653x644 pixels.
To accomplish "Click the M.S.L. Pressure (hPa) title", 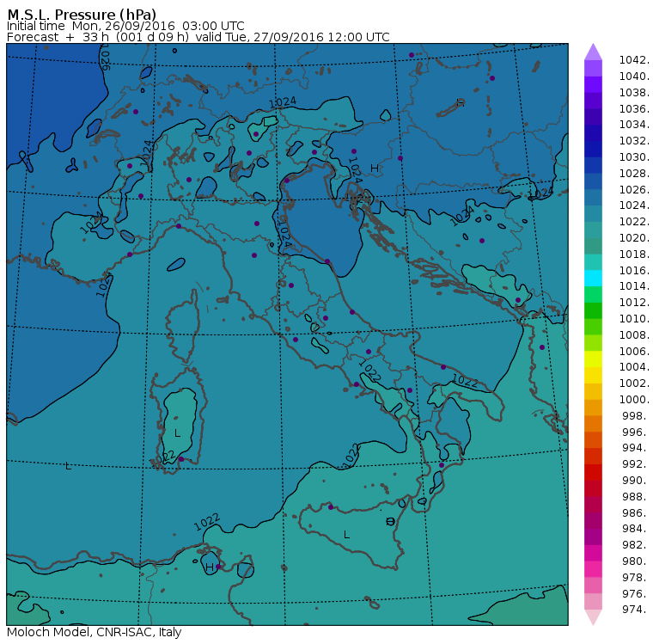I will point(82,14).
